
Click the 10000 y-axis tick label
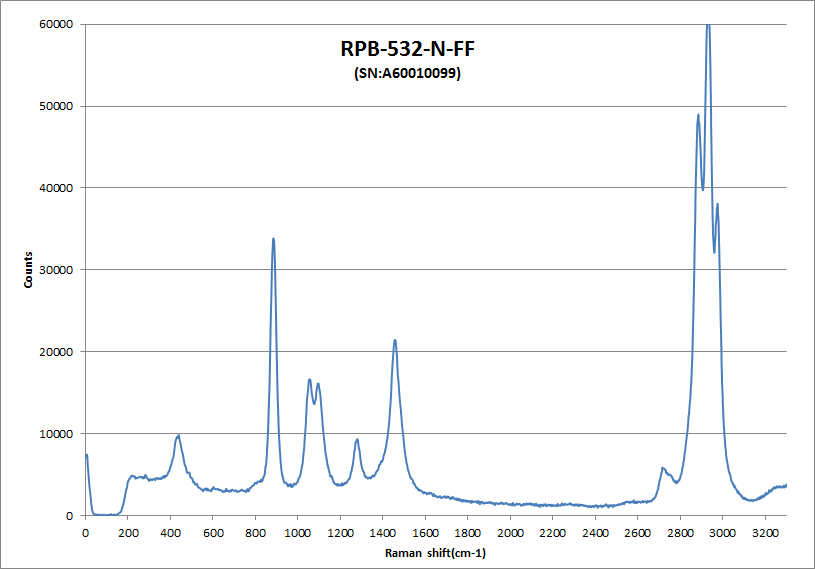pos(58,434)
